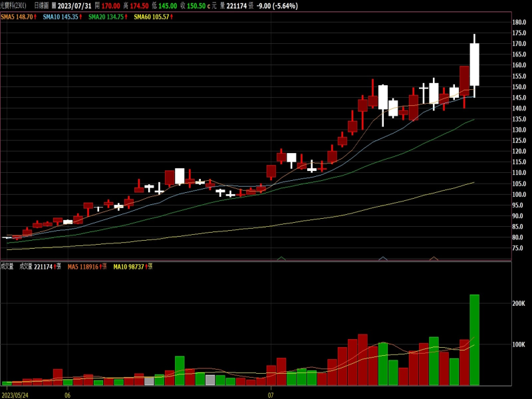Image resolution: width=532 pixels, height=399 pixels.
Task: Open the 日線圖 chart period selector
Action: click(41, 6)
